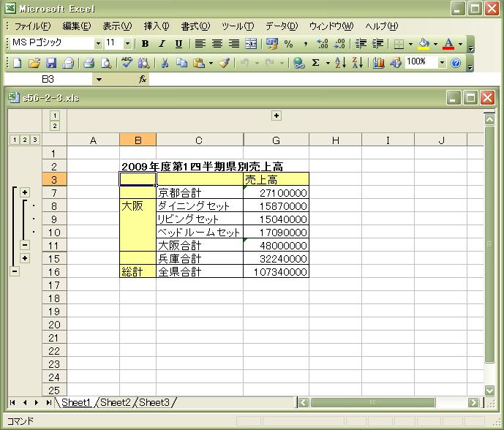Viewport: 504px width, 430px height.
Task: Open ファイル(F) menu
Action: tap(32, 26)
